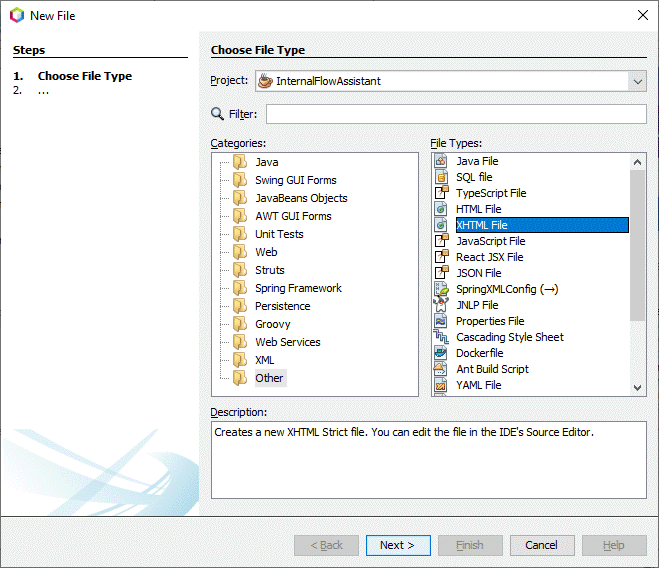The width and height of the screenshot is (659, 568).
Task: Click the Dockerfile whale icon
Action: coord(440,353)
